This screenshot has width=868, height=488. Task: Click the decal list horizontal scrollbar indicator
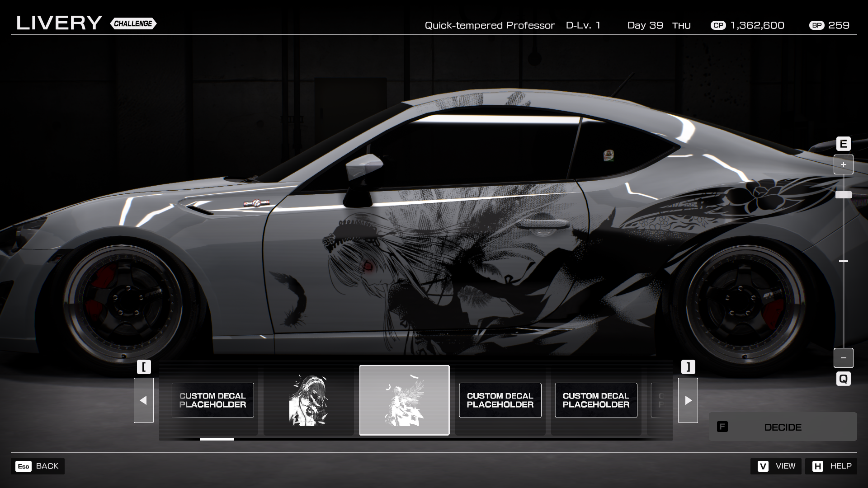click(x=217, y=439)
